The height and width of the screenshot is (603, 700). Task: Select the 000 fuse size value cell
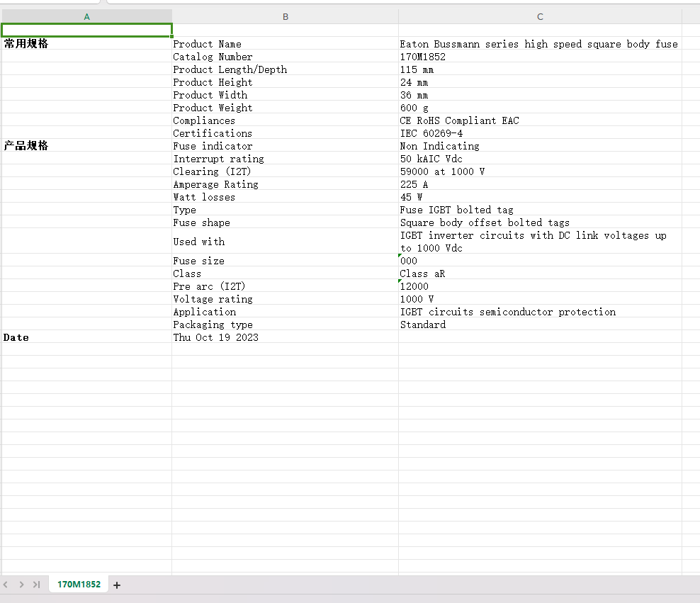(540, 261)
